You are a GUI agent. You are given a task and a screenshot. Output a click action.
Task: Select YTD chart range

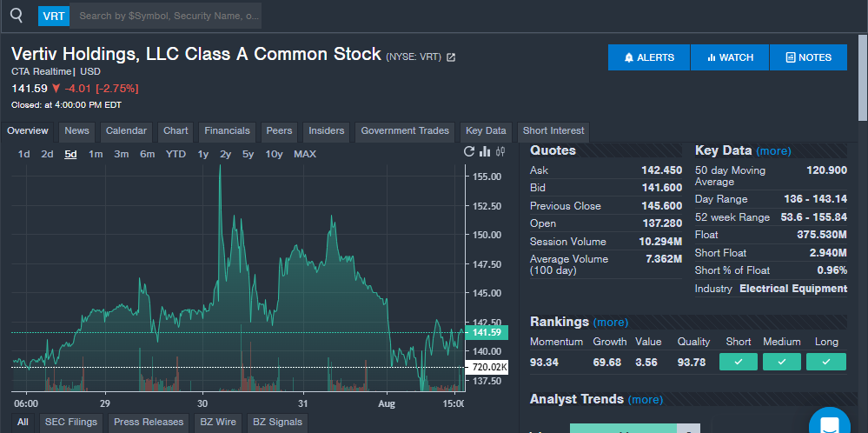[176, 154]
